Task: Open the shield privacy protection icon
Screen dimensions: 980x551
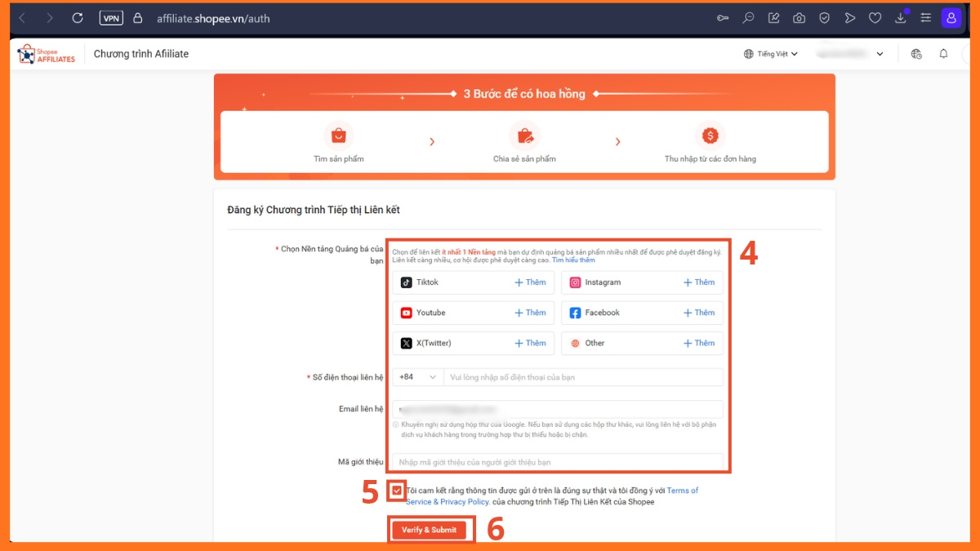Action: (x=825, y=18)
